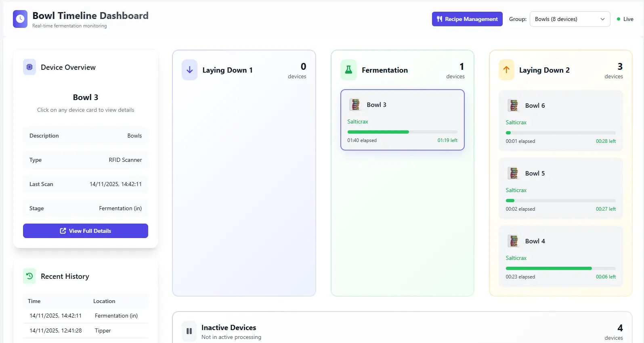Click the Laying Down 1 down-arrow icon
This screenshot has width=644, height=343.
click(189, 70)
